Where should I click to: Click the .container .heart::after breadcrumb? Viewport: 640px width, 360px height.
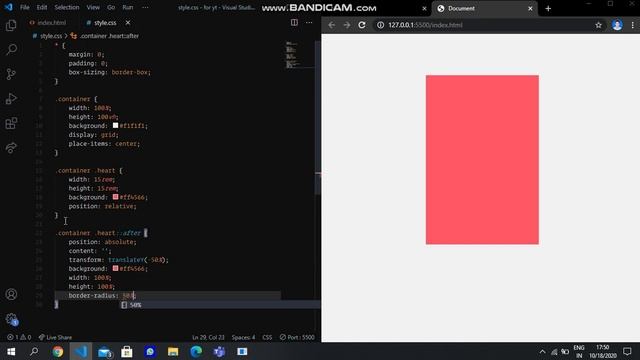coord(105,36)
